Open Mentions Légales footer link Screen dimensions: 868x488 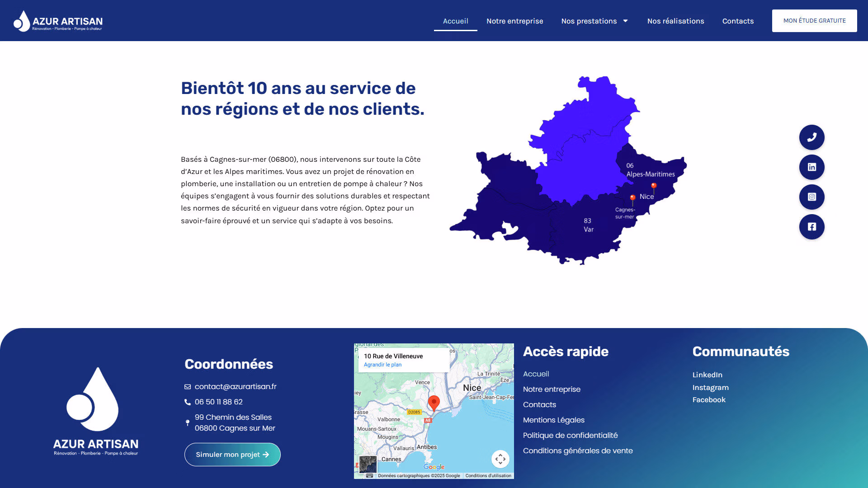click(553, 420)
